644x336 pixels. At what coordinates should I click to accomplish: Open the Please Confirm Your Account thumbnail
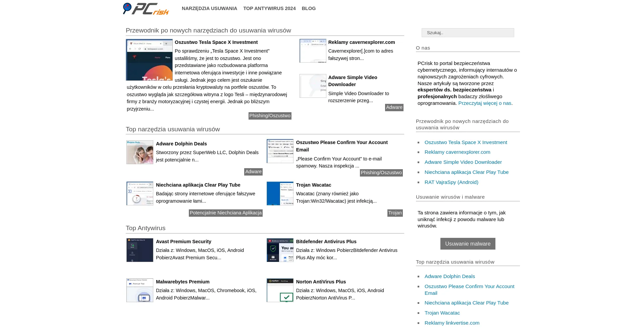point(280,151)
